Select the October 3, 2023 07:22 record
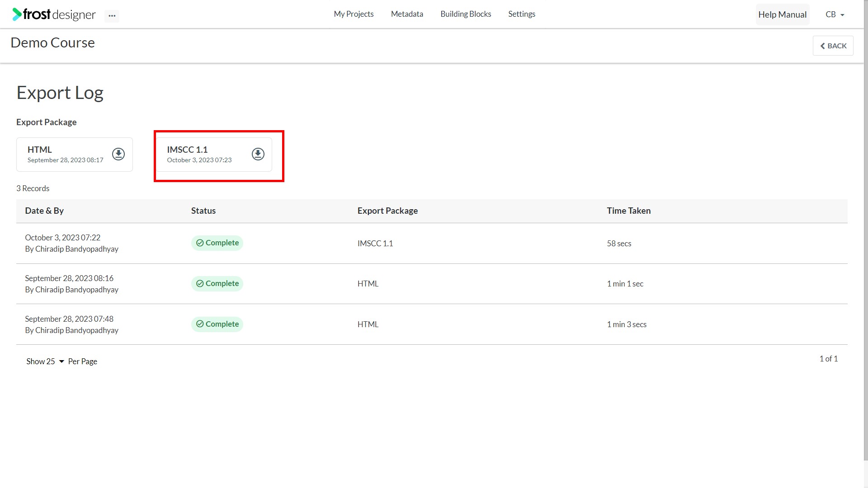This screenshot has height=488, width=868. pos(432,243)
